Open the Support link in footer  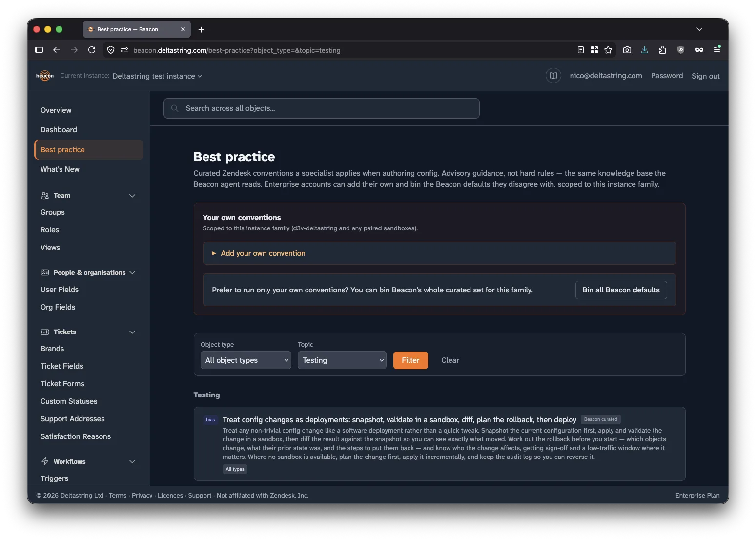click(200, 495)
